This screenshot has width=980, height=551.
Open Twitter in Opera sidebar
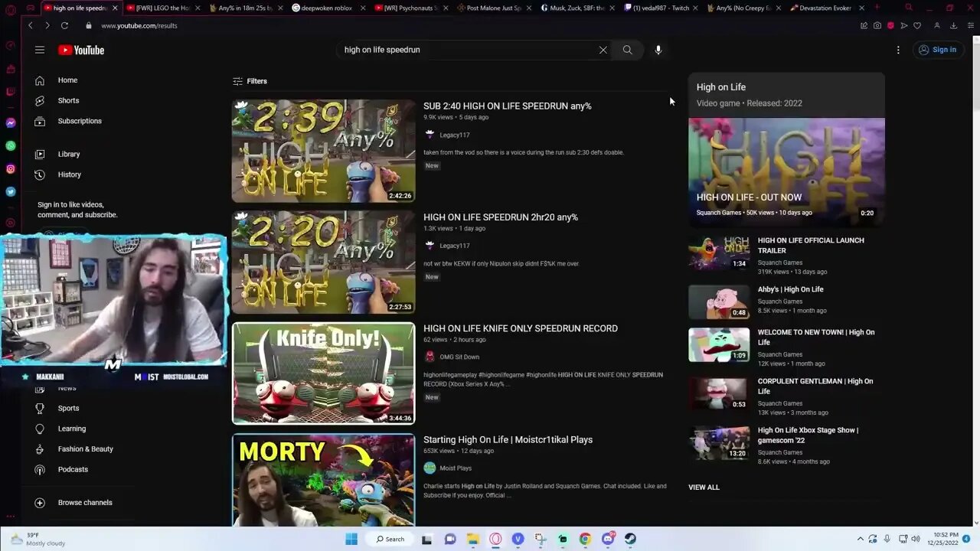coord(11,192)
